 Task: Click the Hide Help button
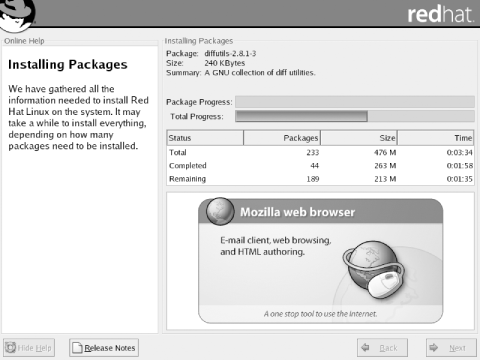pyautogui.click(x=29, y=348)
